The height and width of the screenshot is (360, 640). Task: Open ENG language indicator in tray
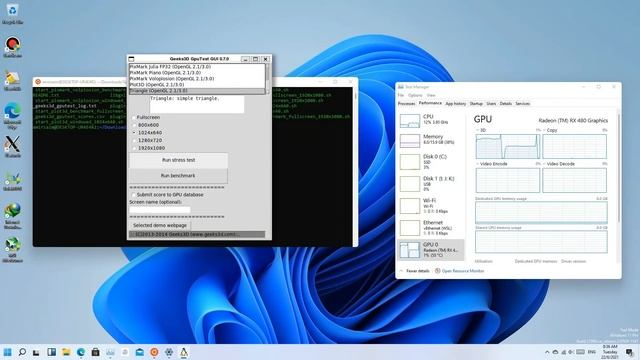pos(591,352)
